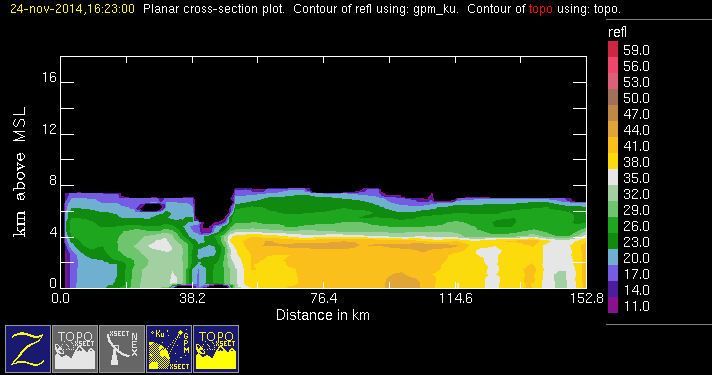
Task: Toggle the yellow TOPO XSECT icon
Action: [216, 349]
